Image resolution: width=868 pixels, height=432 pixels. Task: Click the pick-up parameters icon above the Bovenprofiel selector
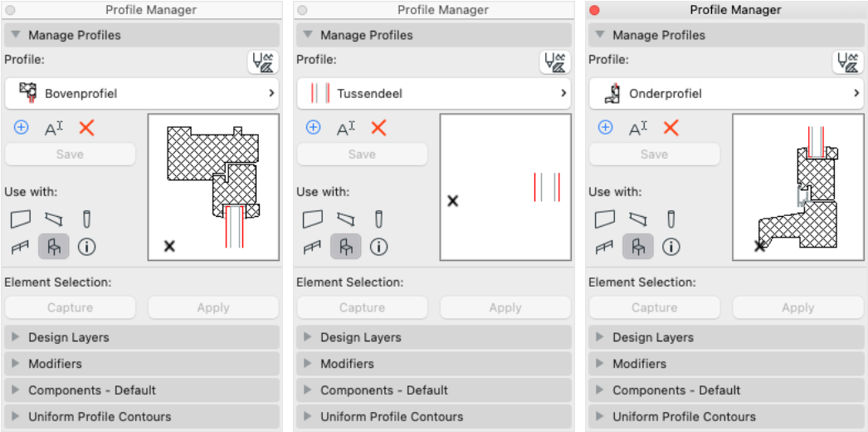pos(263,62)
